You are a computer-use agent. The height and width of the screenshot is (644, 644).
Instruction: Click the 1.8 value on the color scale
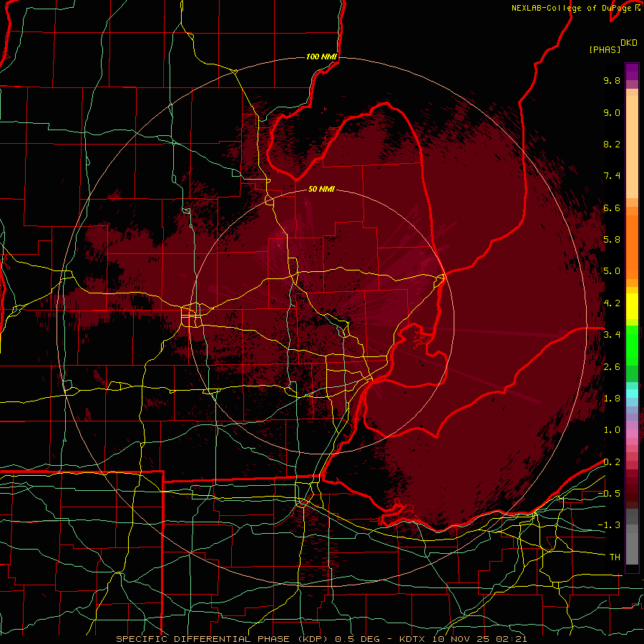[612, 399]
